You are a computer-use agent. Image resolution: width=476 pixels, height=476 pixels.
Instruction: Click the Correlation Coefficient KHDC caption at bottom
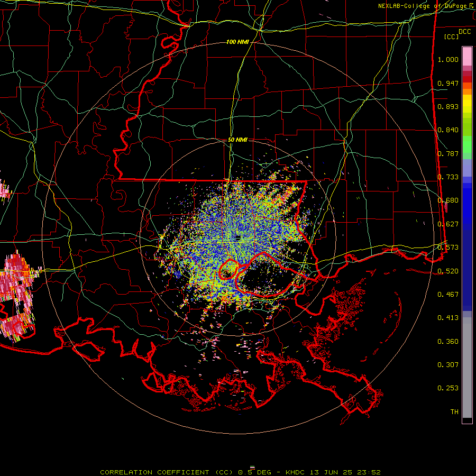tap(240, 472)
